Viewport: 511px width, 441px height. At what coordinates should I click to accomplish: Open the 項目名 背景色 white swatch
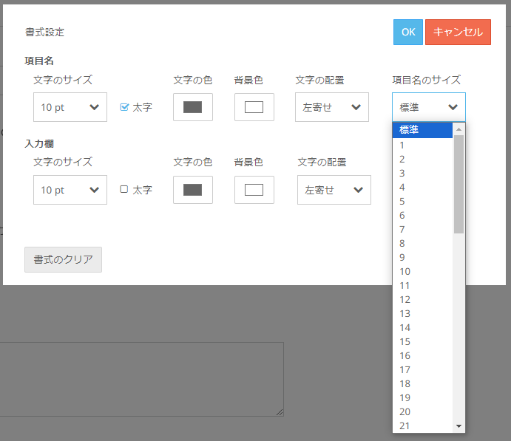(254, 107)
